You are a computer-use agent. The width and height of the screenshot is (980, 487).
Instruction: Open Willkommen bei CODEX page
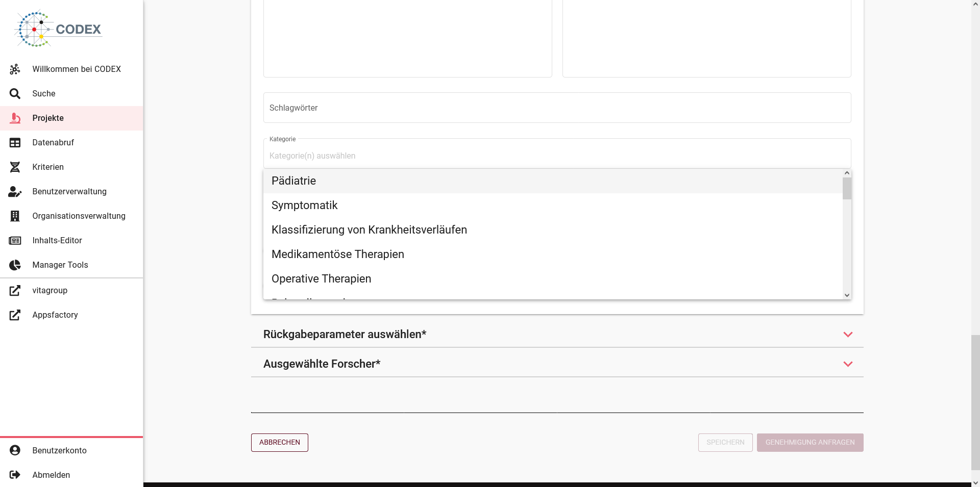click(x=71, y=69)
